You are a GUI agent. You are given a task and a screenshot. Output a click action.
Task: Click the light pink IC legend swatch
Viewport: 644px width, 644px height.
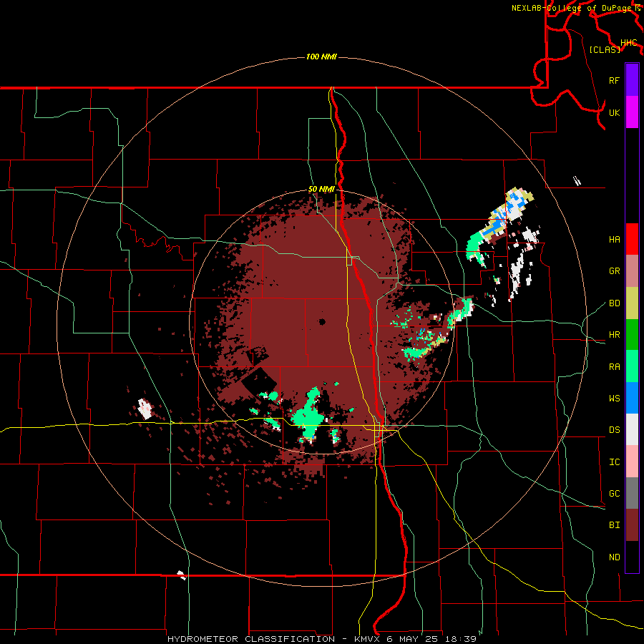point(632,462)
